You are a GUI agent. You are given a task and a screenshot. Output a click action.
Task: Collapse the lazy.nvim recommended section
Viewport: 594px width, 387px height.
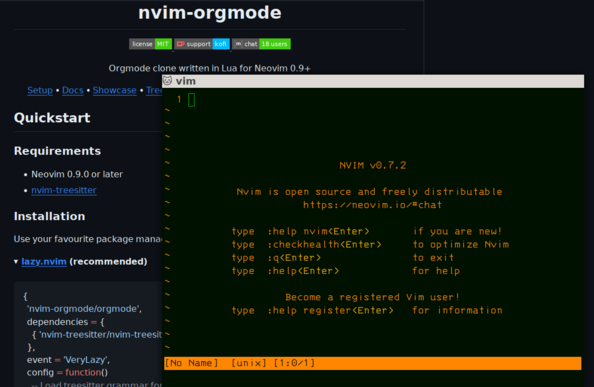pyautogui.click(x=16, y=262)
